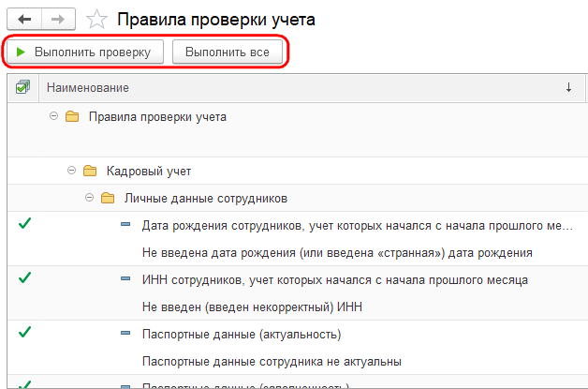The height and width of the screenshot is (389, 588).
Task: Click item icon beside Паспортные данные (актуальность)
Action: coord(125,333)
